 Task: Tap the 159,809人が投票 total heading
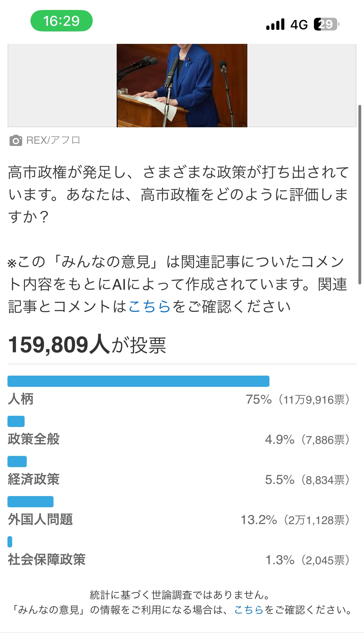pos(87,345)
